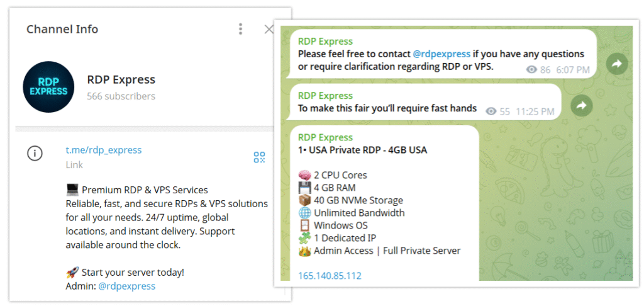Click the 566 subscribers text

click(121, 96)
